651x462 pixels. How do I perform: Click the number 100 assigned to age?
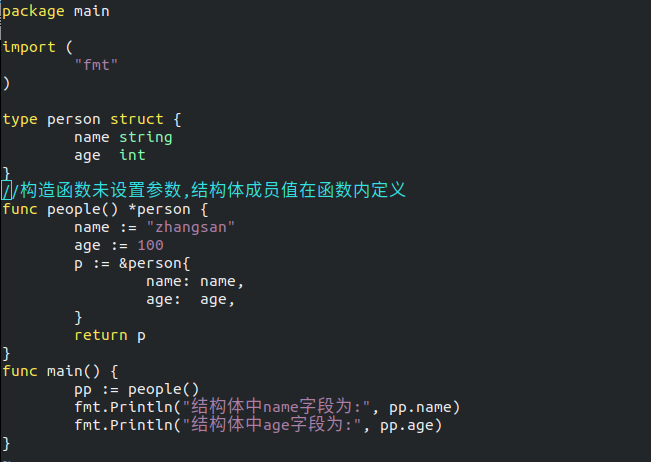tap(150, 245)
